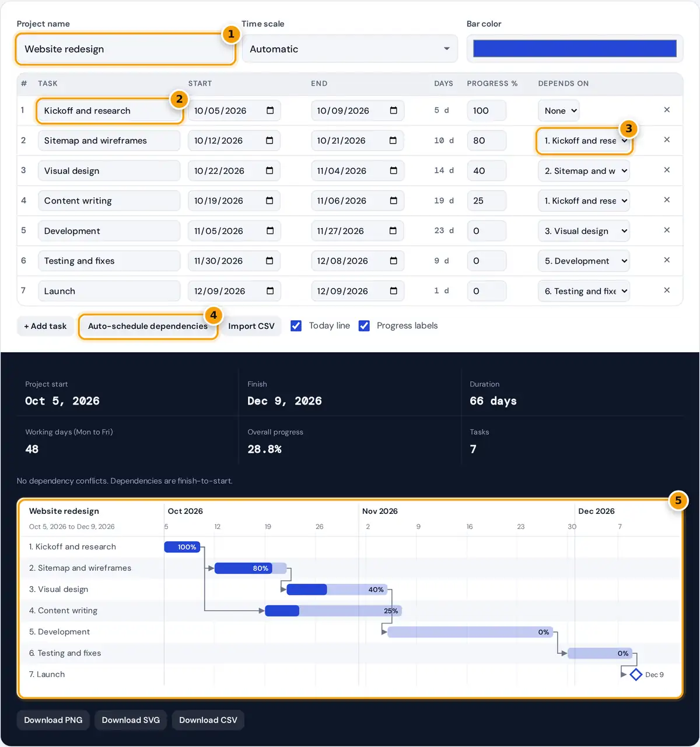Remove the Testing and fixes task row
This screenshot has width=700, height=747.
coord(667,260)
